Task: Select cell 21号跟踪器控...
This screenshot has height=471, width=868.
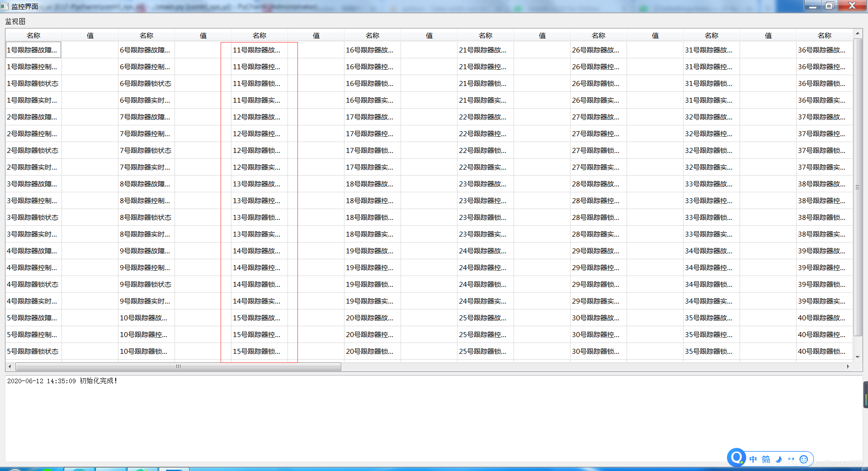Action: [x=486, y=67]
